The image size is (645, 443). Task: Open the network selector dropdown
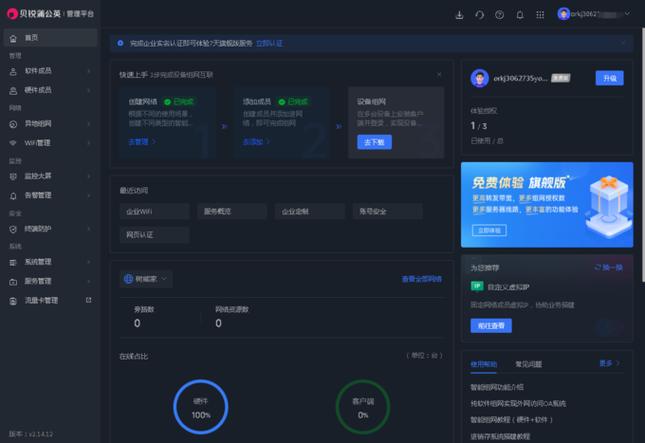pyautogui.click(x=146, y=279)
